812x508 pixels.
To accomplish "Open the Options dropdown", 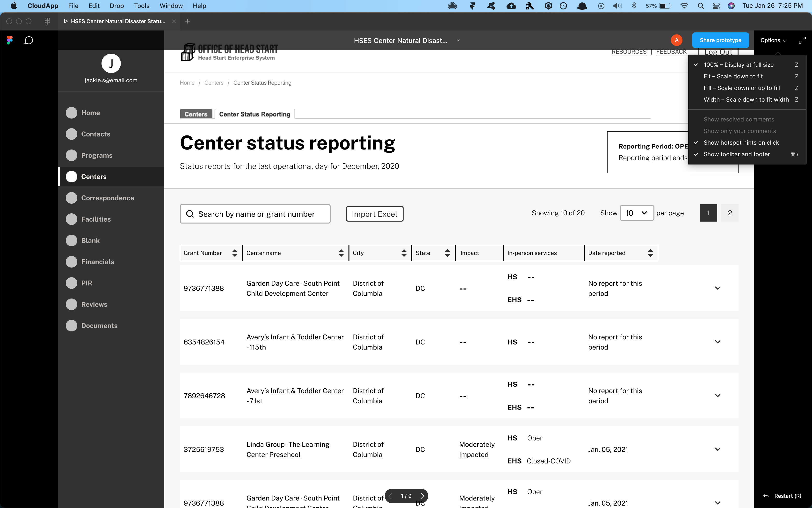I will [x=773, y=40].
